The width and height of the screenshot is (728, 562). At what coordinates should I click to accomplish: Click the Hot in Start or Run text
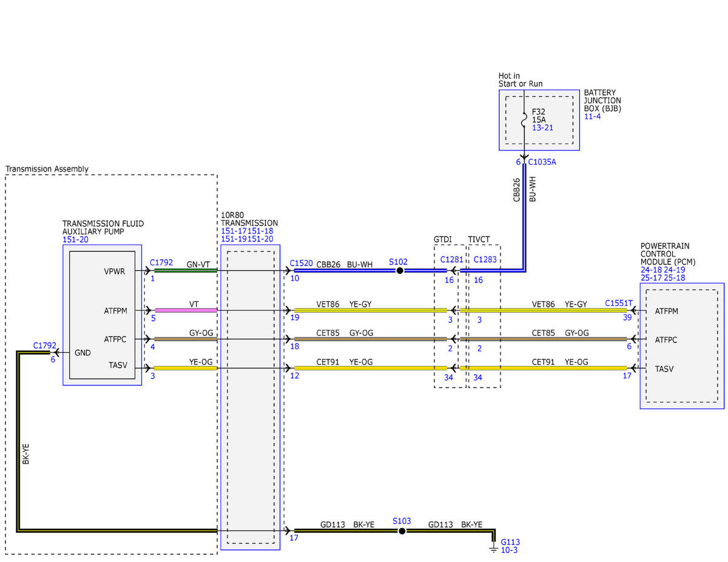pyautogui.click(x=521, y=79)
